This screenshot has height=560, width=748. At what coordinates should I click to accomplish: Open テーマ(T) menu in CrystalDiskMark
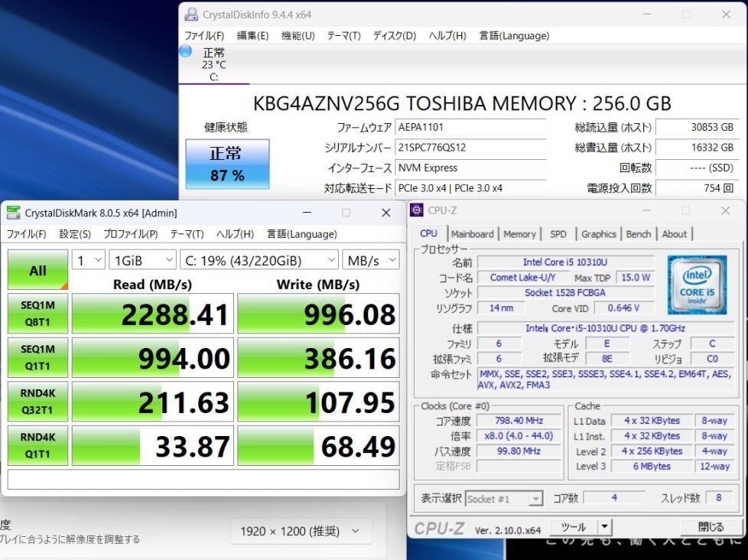(187, 234)
